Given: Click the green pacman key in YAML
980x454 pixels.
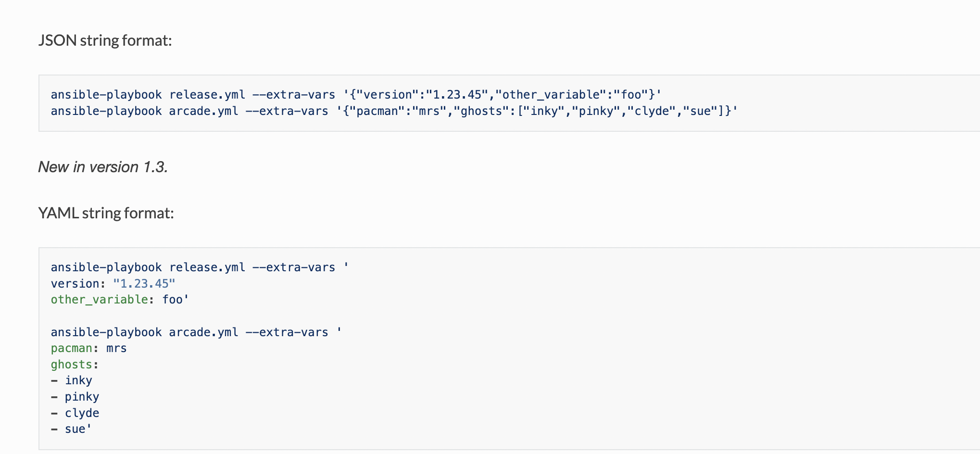Looking at the screenshot, I should [71, 348].
